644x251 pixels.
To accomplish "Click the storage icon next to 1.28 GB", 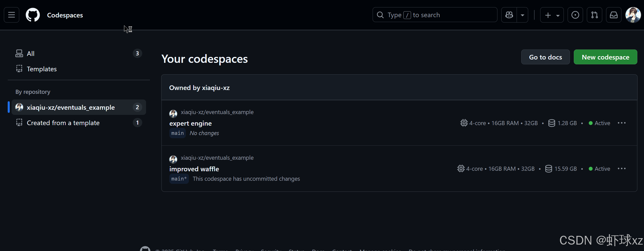I will (x=551, y=123).
